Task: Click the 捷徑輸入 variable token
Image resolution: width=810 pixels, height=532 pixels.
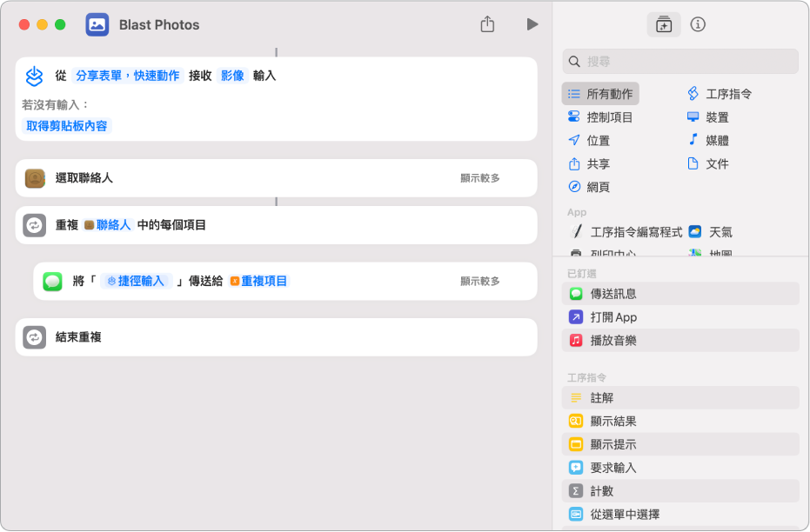Action: pyautogui.click(x=136, y=282)
